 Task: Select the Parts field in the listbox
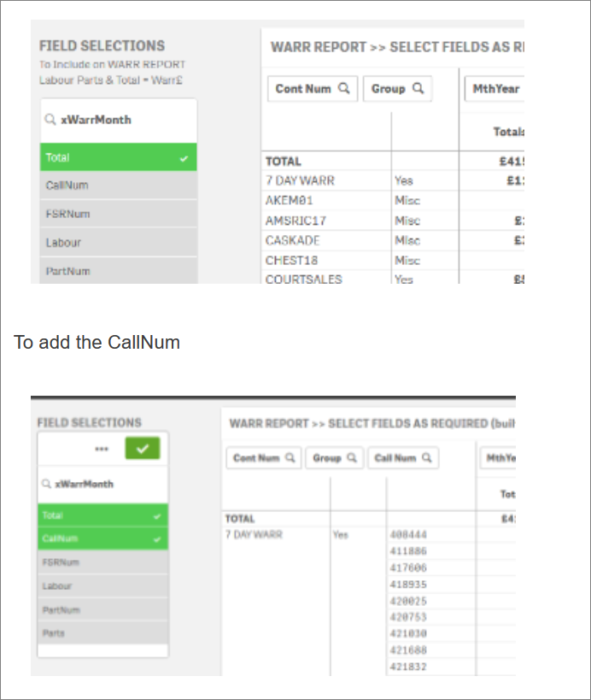click(x=102, y=633)
